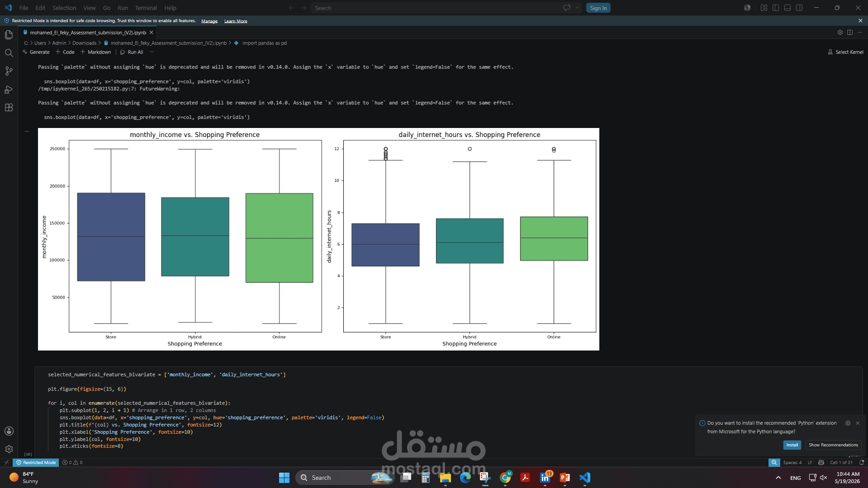The height and width of the screenshot is (488, 868).
Task: Close the notebook tab
Action: (x=152, y=33)
